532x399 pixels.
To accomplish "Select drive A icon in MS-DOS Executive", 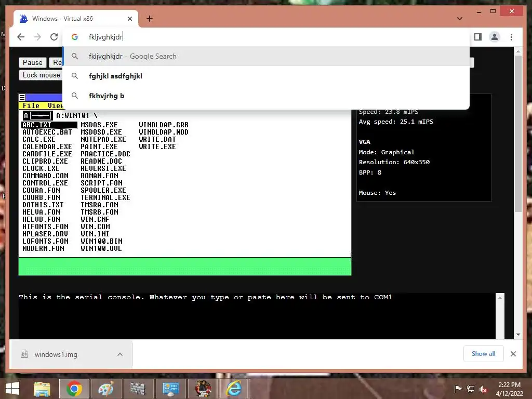I will [37, 116].
